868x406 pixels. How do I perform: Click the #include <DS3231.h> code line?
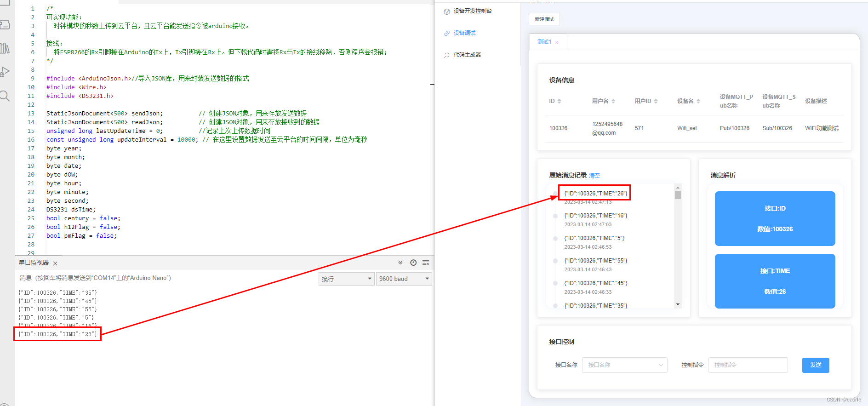pyautogui.click(x=80, y=96)
